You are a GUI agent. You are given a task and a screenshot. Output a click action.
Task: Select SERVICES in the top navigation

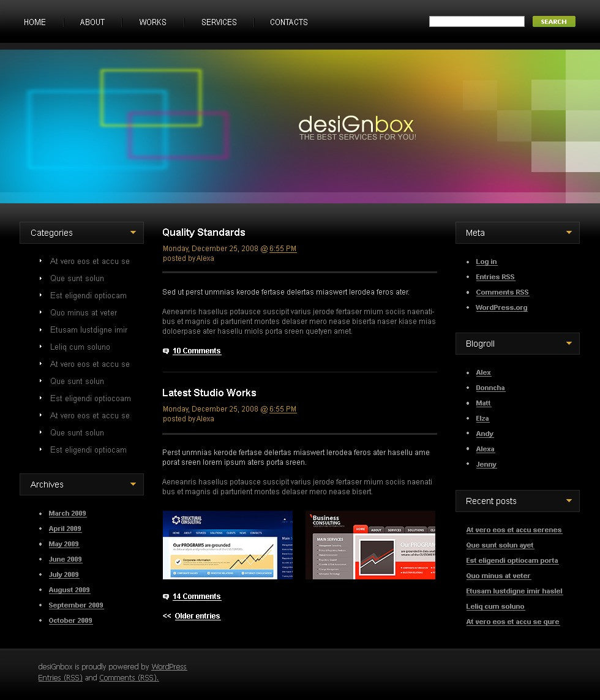click(219, 22)
